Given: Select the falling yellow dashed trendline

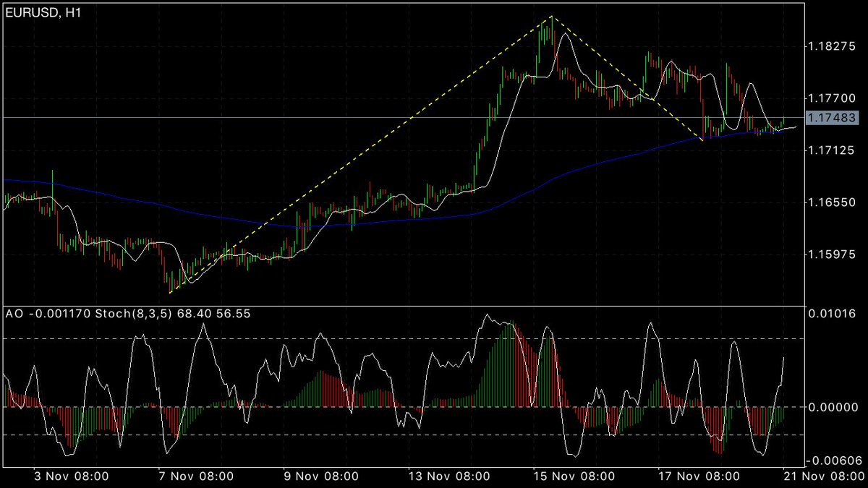Looking at the screenshot, I should coord(628,77).
